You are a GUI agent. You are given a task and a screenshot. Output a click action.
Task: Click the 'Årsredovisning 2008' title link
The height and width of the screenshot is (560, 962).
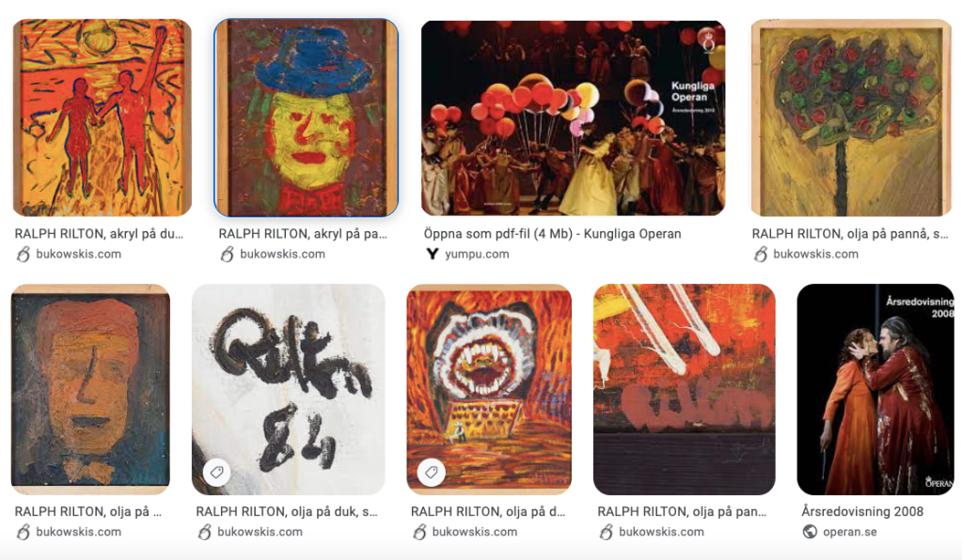tap(862, 511)
